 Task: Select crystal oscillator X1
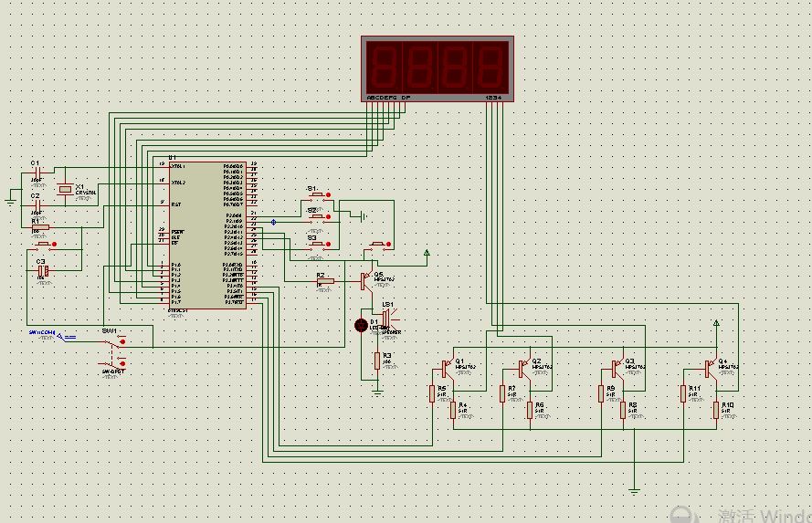coord(64,189)
